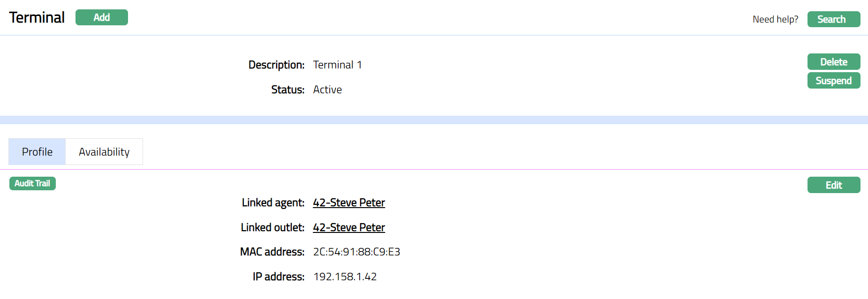Click the Terminal page heading
868x299 pixels.
(x=37, y=17)
